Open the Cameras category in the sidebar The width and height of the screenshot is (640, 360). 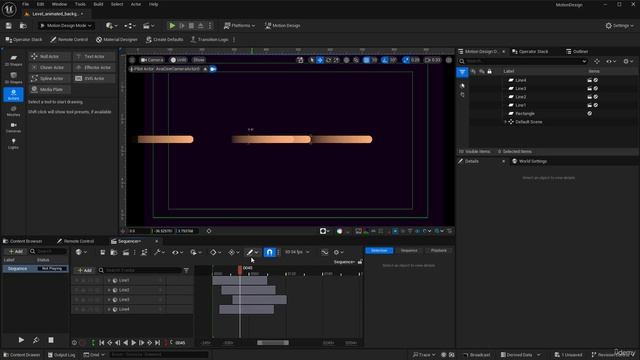click(13, 127)
